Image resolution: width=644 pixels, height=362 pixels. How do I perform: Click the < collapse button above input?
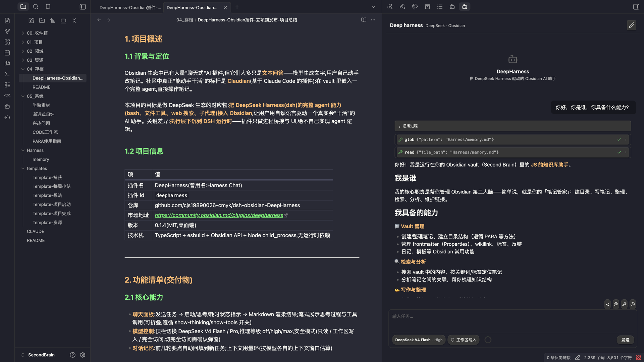click(x=607, y=304)
